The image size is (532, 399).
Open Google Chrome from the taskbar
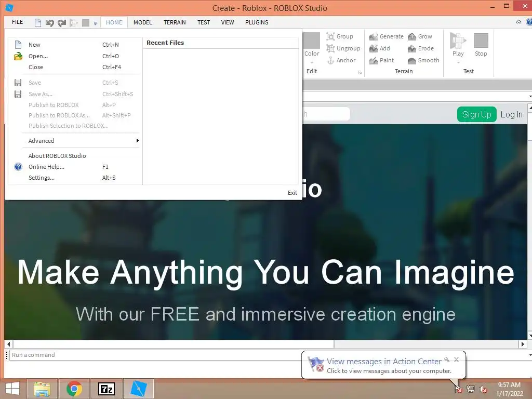point(74,389)
